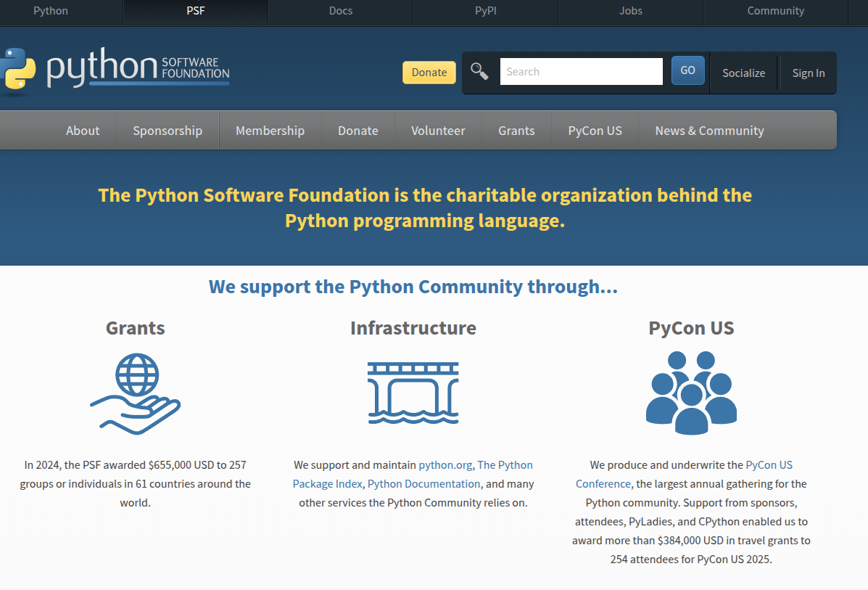Image resolution: width=868 pixels, height=590 pixels.
Task: Switch to the Docs top tab
Action: pyautogui.click(x=340, y=11)
